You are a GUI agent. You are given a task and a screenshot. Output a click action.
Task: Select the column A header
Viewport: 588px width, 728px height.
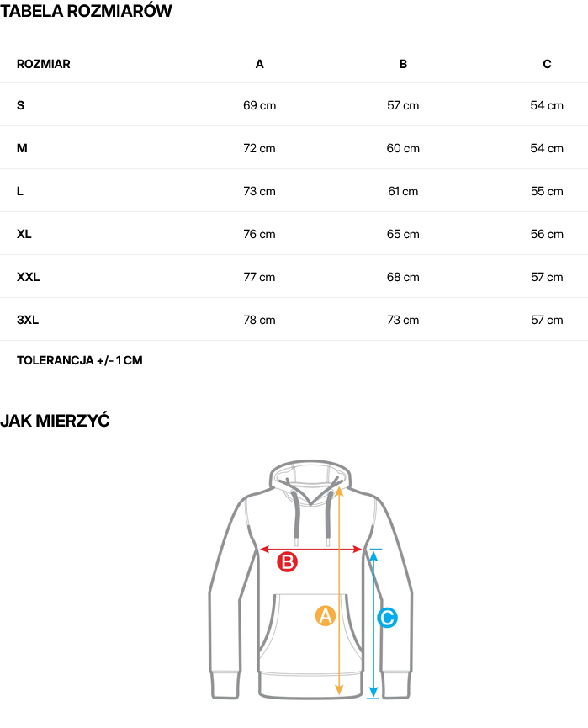259,64
